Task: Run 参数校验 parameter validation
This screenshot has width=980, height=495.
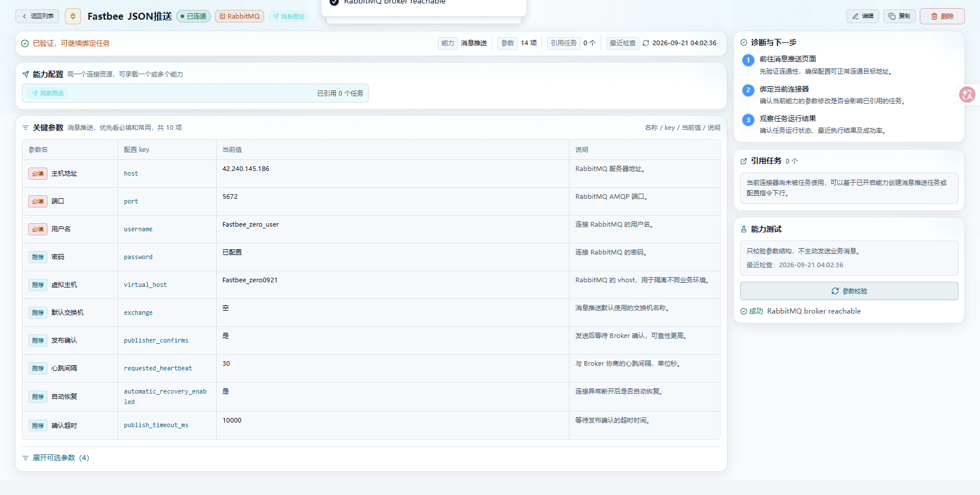Action: pyautogui.click(x=849, y=291)
